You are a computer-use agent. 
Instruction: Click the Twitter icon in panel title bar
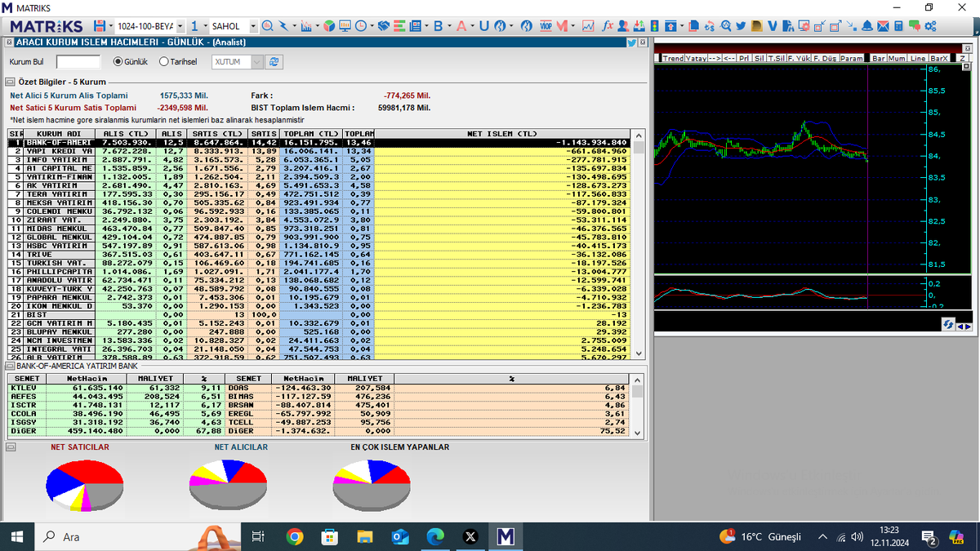point(632,42)
